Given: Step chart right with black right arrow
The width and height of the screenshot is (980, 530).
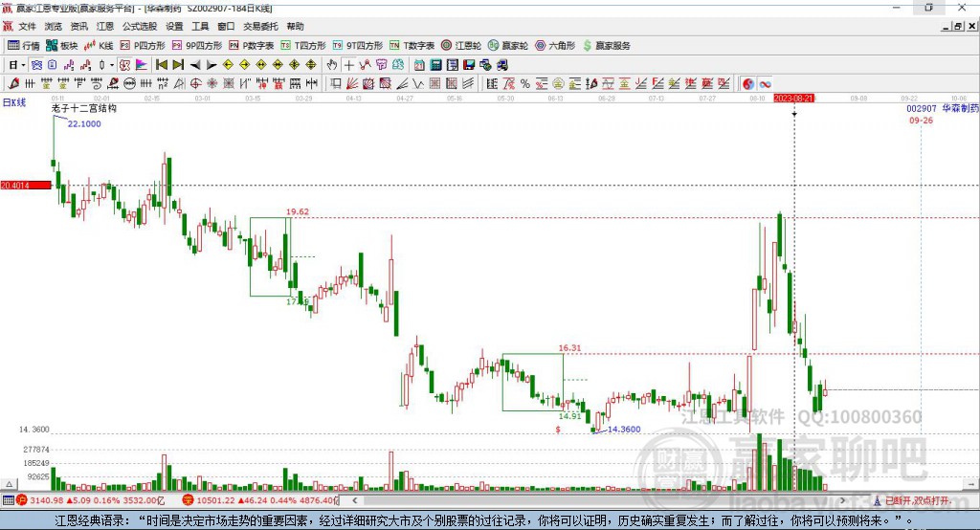Looking at the screenshot, I should pos(212,65).
